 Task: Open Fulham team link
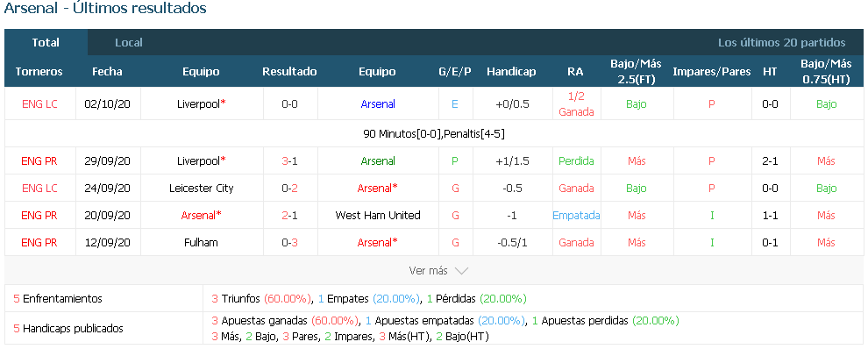pos(202,242)
